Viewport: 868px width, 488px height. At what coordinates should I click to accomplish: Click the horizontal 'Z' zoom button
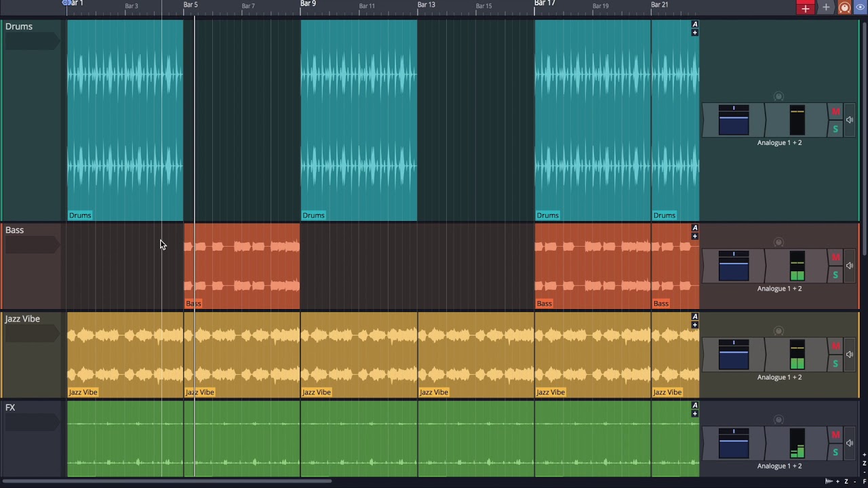(x=846, y=482)
